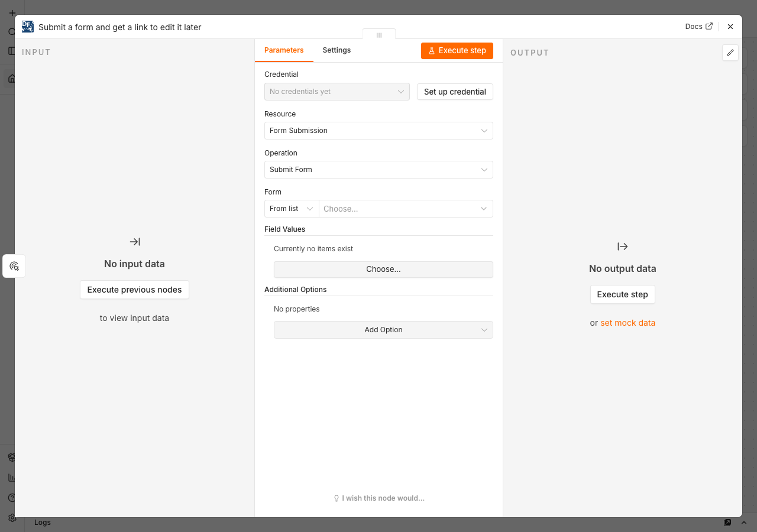757x532 pixels.
Task: Click Execute step in Output panel
Action: (622, 294)
